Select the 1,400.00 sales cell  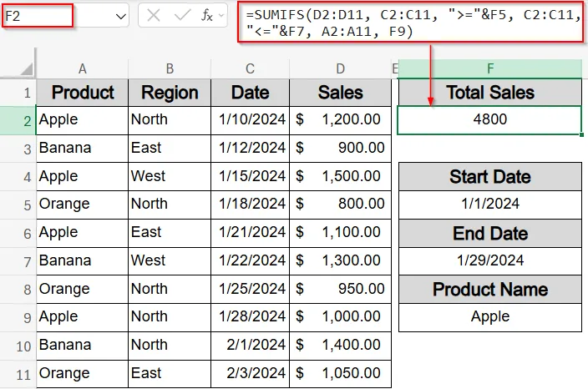340,346
